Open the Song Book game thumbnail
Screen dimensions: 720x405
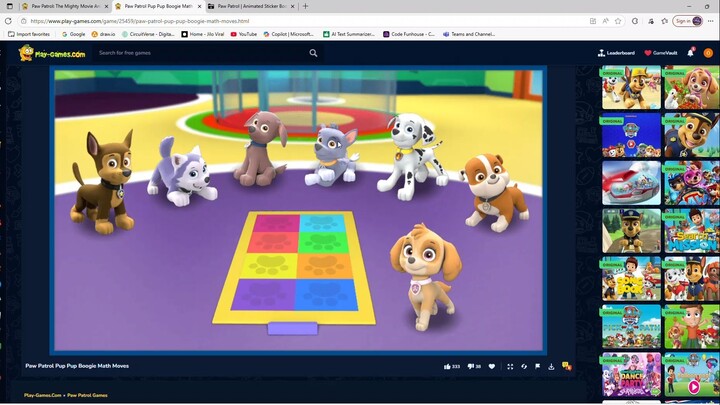click(631, 279)
